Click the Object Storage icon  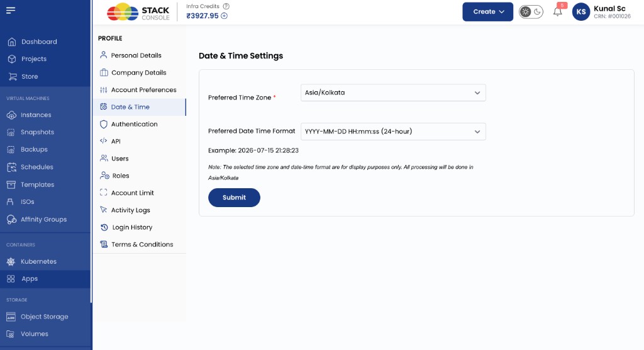pyautogui.click(x=11, y=317)
